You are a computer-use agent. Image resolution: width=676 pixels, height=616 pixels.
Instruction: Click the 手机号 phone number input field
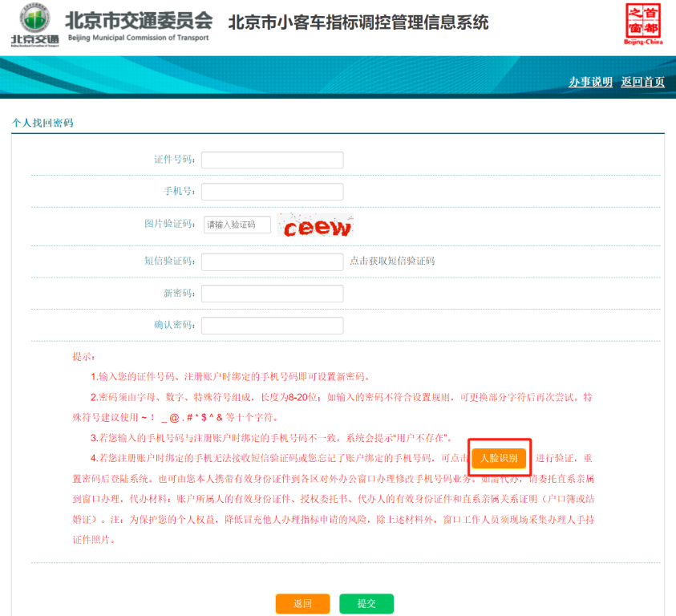coord(272,192)
